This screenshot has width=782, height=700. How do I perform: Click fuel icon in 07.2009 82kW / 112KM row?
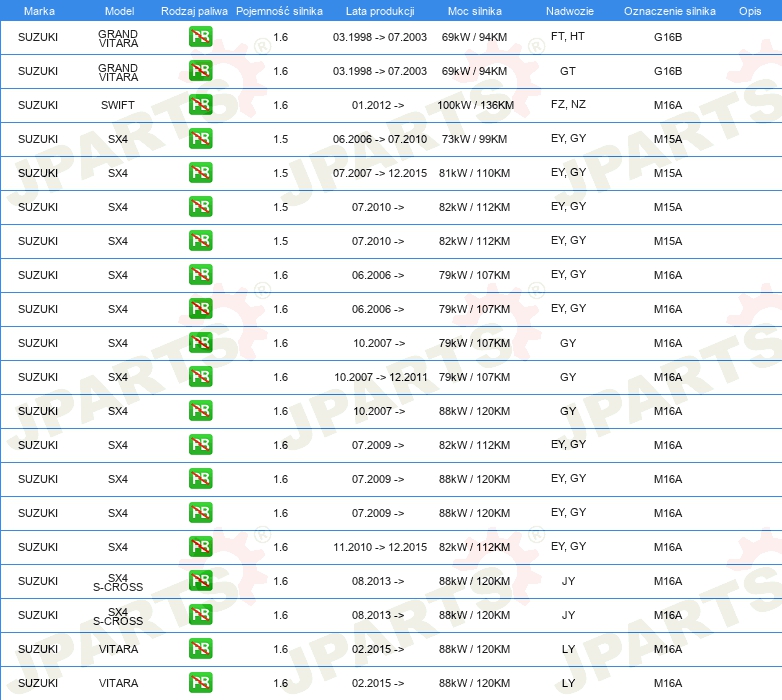(200, 444)
